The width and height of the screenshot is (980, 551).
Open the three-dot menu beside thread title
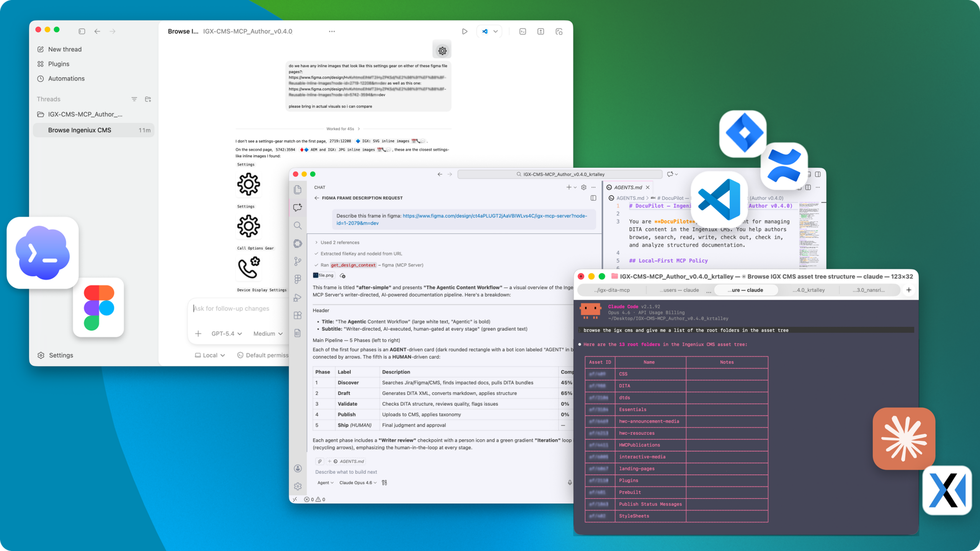click(x=332, y=31)
